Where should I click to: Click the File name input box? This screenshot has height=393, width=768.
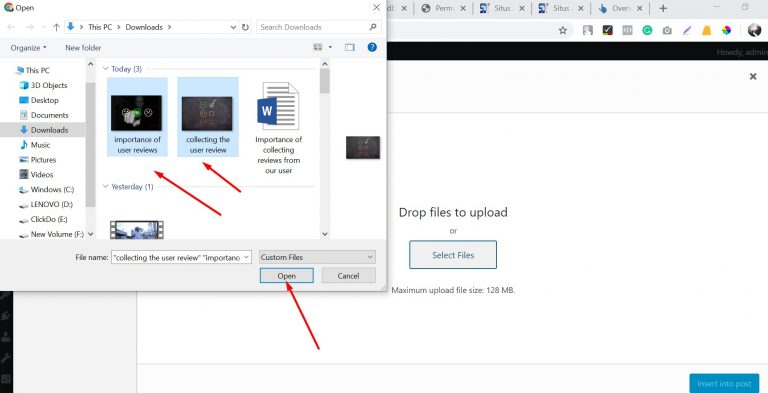click(x=176, y=257)
